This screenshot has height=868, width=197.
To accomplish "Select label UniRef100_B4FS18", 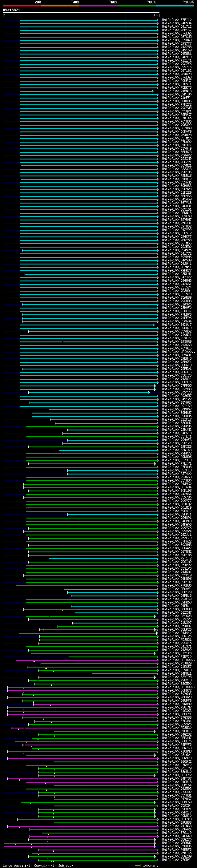I will point(176,433).
